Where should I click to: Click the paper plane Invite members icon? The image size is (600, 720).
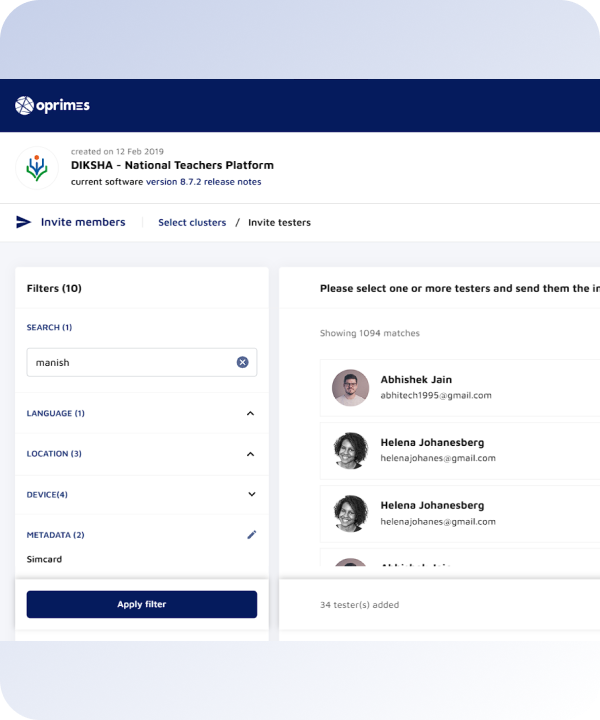[x=24, y=222]
